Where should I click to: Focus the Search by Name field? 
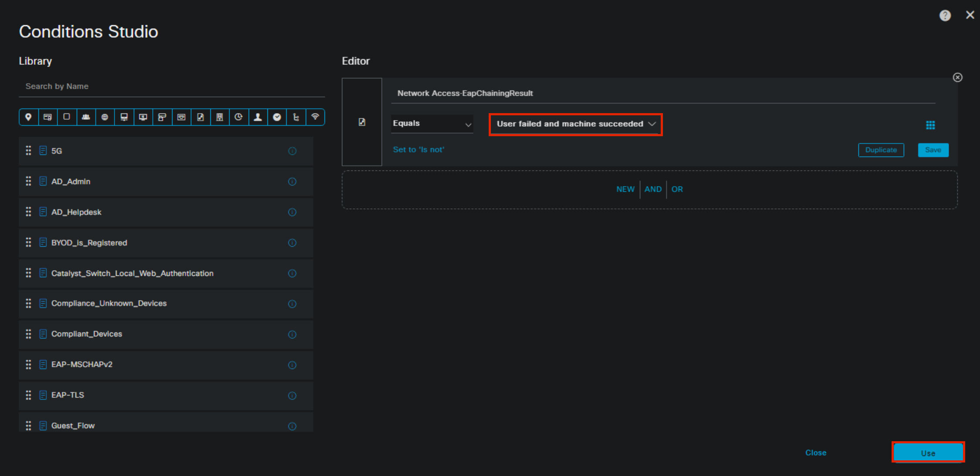coord(172,86)
